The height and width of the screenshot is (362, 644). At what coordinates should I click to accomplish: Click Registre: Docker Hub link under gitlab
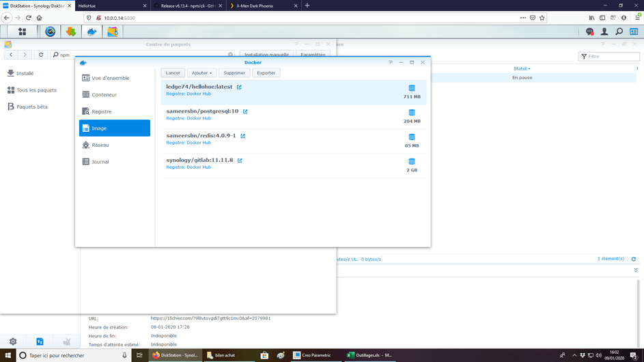point(188,167)
